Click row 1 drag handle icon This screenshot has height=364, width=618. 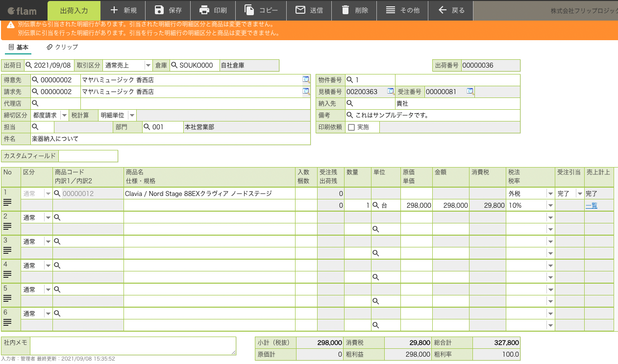point(7,202)
